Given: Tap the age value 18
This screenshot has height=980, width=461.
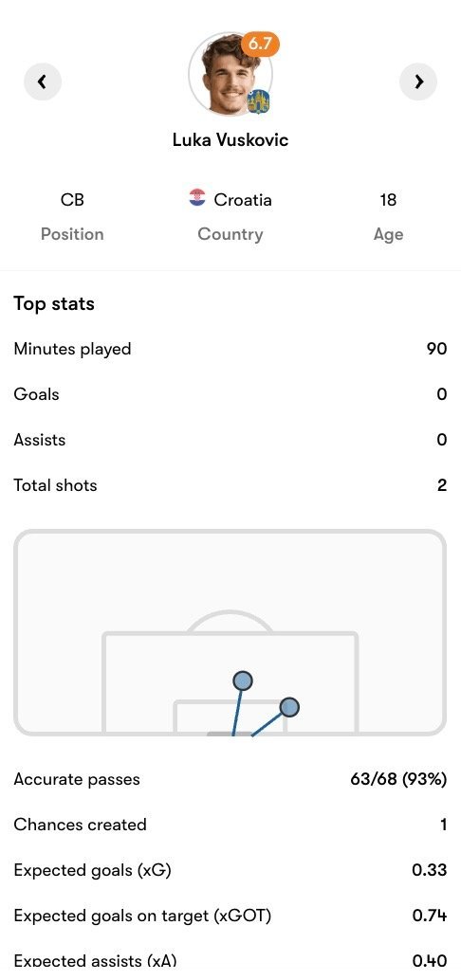Looking at the screenshot, I should pos(388,200).
